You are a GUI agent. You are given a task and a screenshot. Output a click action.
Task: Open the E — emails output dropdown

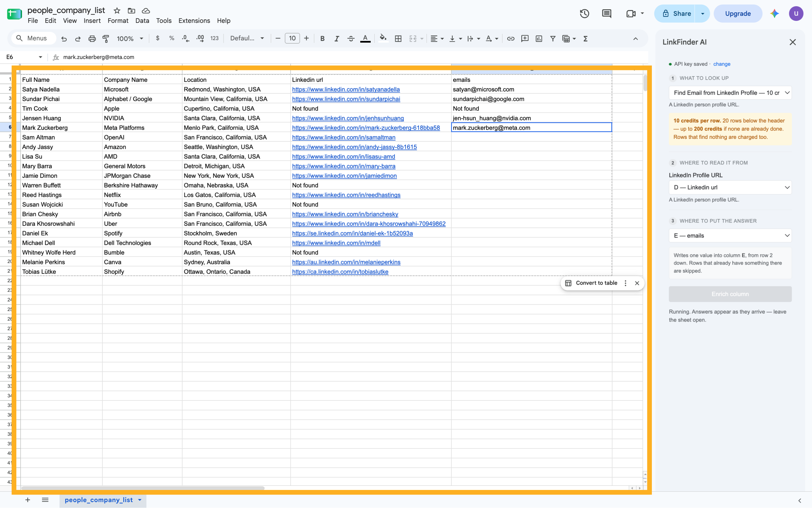pyautogui.click(x=730, y=236)
